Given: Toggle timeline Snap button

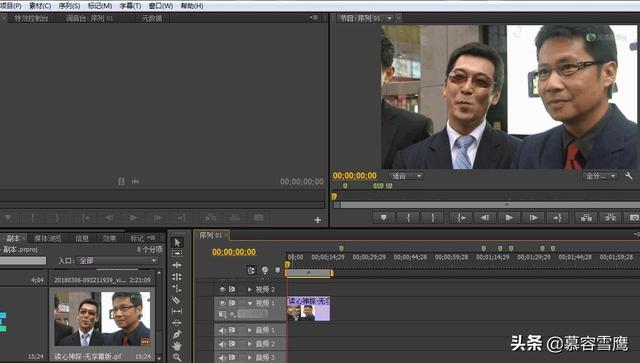Looking at the screenshot, I should point(251,270).
